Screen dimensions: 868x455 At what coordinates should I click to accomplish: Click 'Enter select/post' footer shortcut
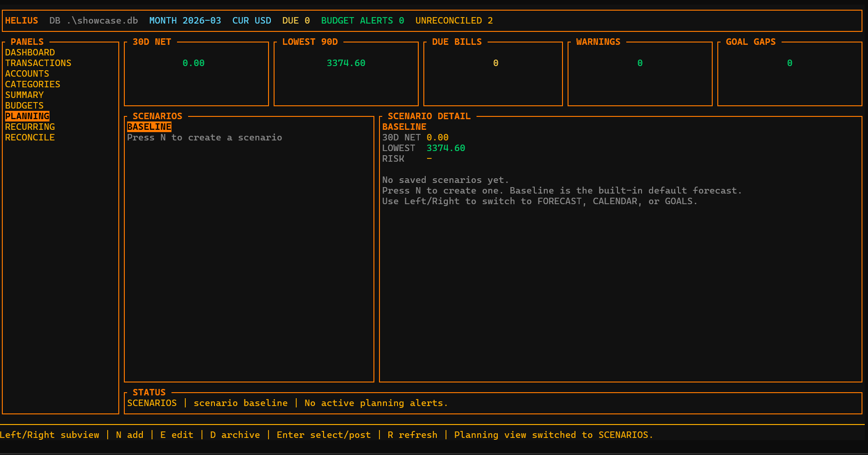pyautogui.click(x=324, y=435)
